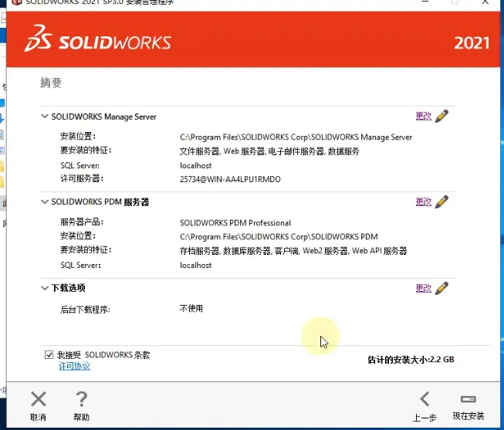
Task: Click the 服务器产品 label
Action: pos(82,222)
